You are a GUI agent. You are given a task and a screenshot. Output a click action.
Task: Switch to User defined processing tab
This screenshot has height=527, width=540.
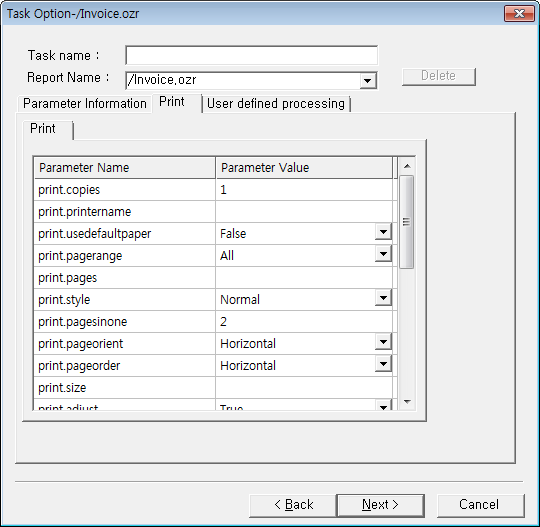coord(276,104)
